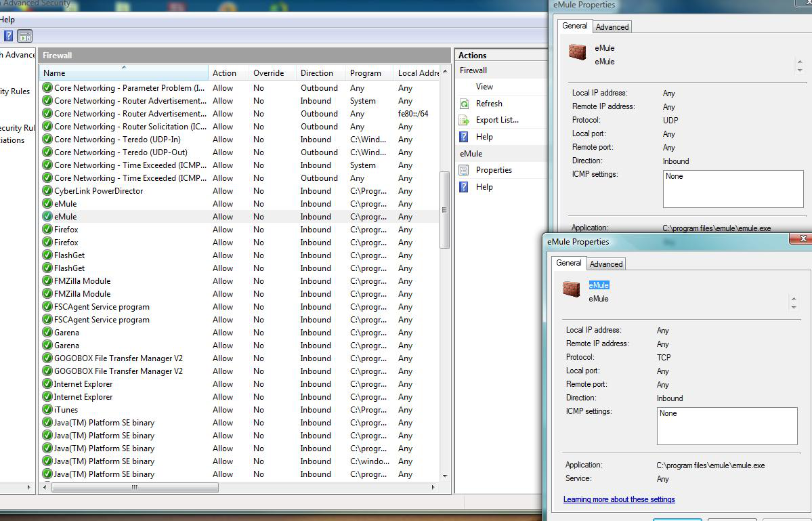This screenshot has height=521, width=812.
Task: Click the green check icon beside CyberLink PowerDirector
Action: tap(47, 191)
